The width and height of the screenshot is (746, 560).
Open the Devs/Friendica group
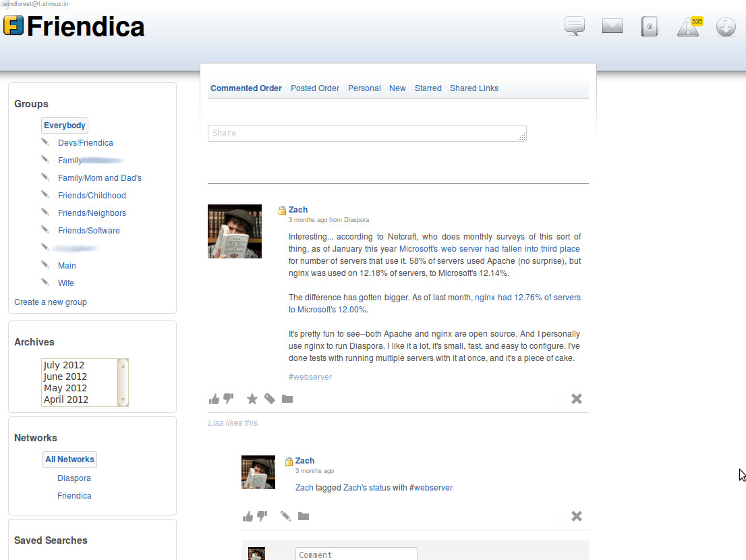86,143
